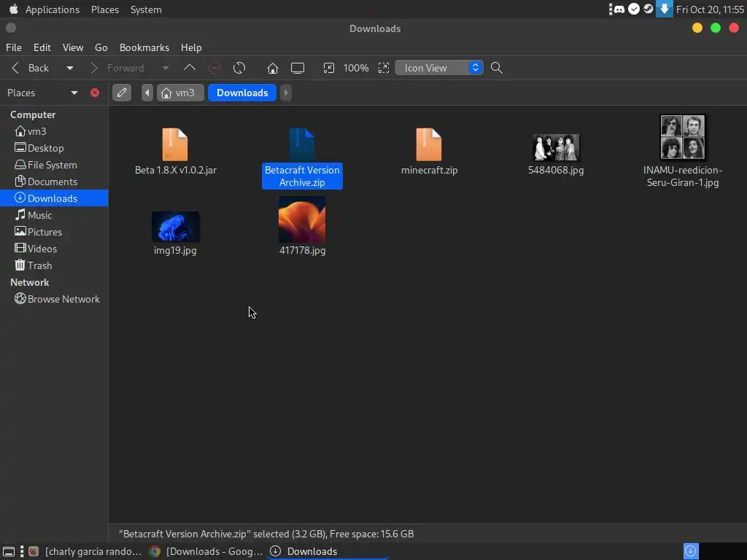This screenshot has height=560, width=747.
Task: Select the img19.jpg thumbnail
Action: click(175, 227)
